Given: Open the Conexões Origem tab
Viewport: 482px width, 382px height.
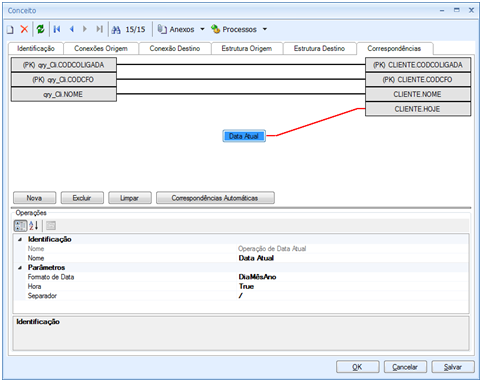Looking at the screenshot, I should pyautogui.click(x=101, y=49).
